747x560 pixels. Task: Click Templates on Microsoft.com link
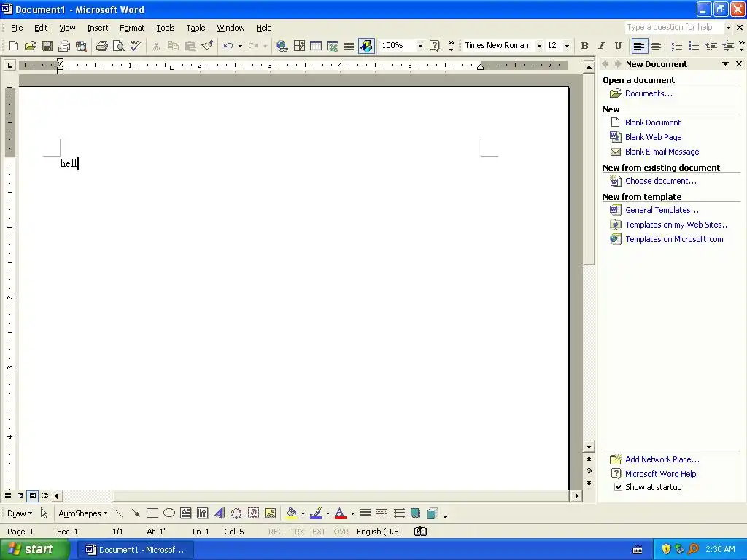pos(674,239)
